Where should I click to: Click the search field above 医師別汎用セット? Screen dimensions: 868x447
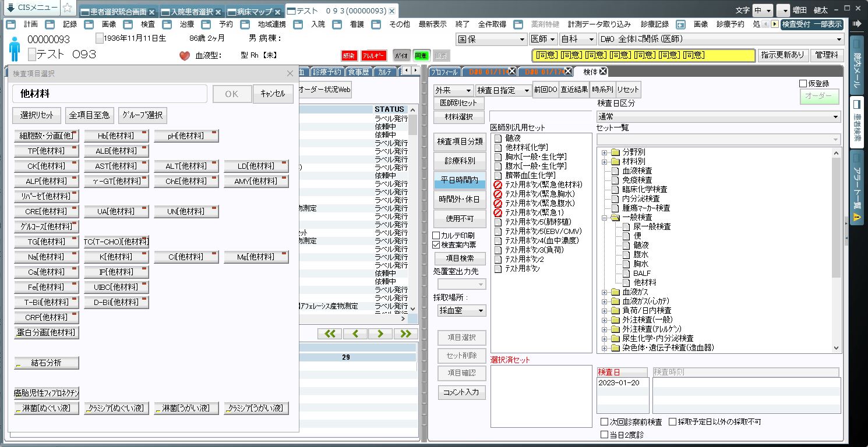(540, 115)
